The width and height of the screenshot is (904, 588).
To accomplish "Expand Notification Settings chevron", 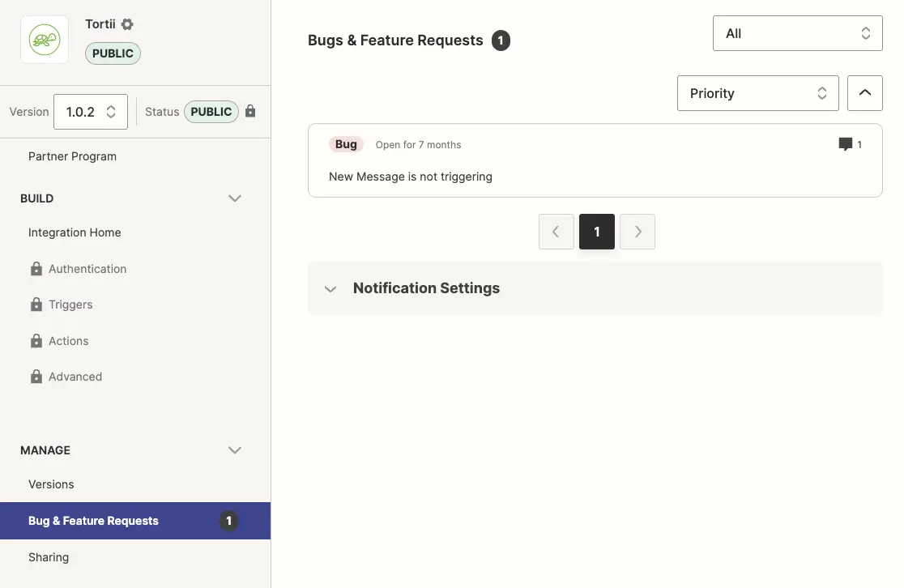I will [330, 289].
